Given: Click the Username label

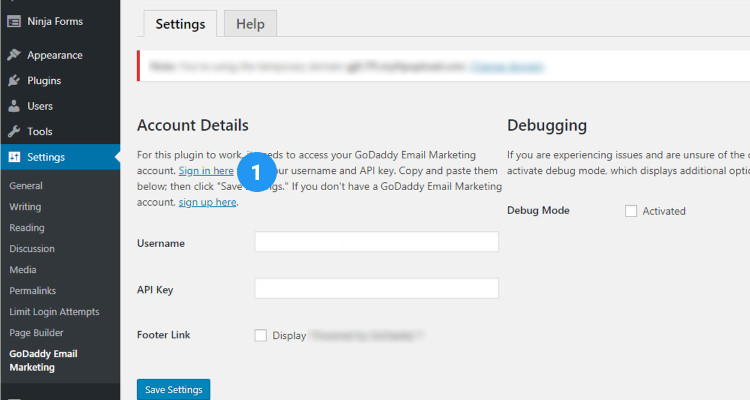Looking at the screenshot, I should 161,243.
